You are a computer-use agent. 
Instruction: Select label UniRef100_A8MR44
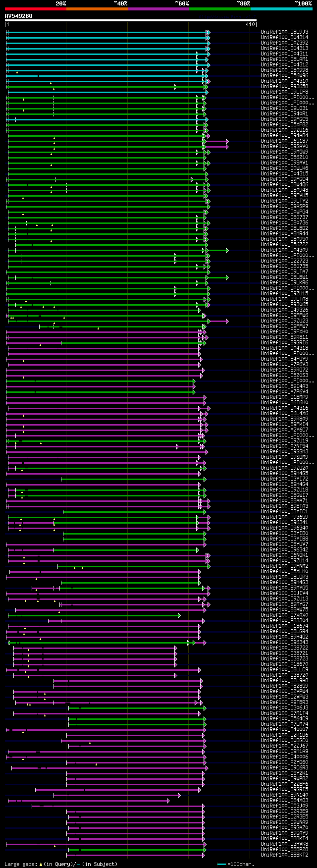(284, 233)
